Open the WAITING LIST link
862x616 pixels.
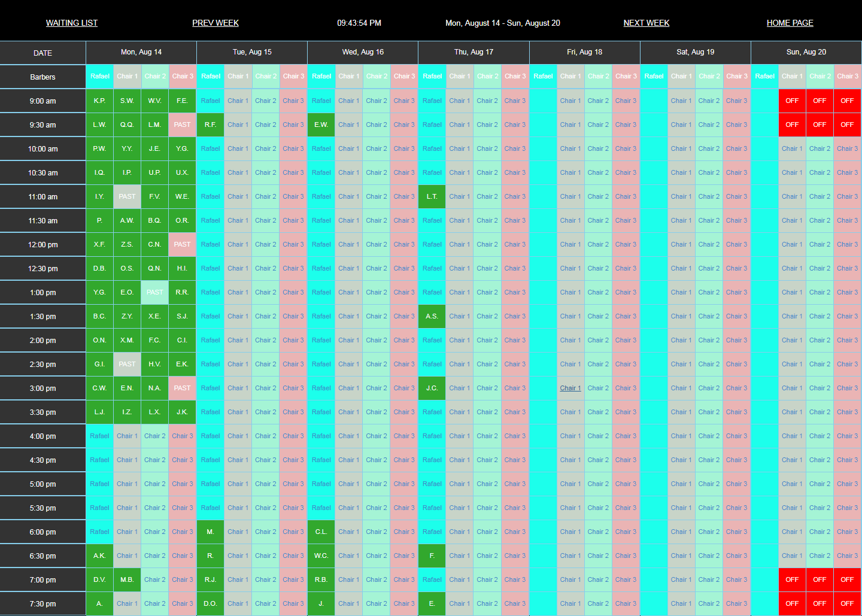pos(72,23)
